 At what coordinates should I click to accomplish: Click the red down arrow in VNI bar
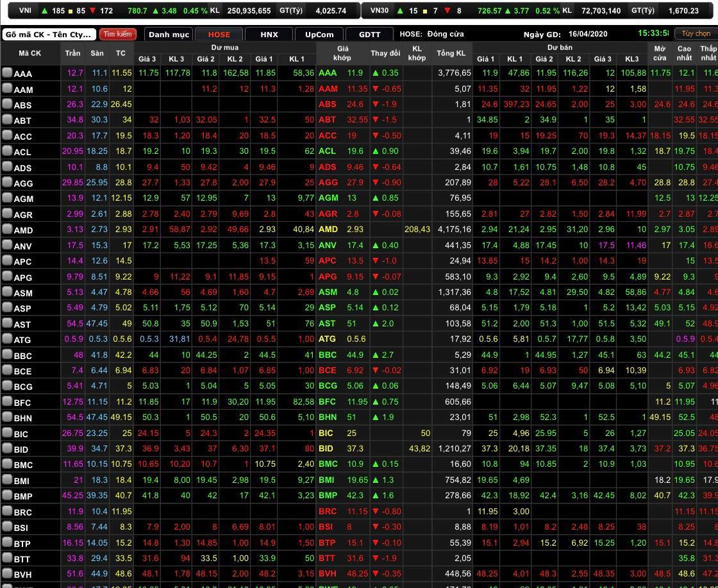pyautogui.click(x=93, y=11)
